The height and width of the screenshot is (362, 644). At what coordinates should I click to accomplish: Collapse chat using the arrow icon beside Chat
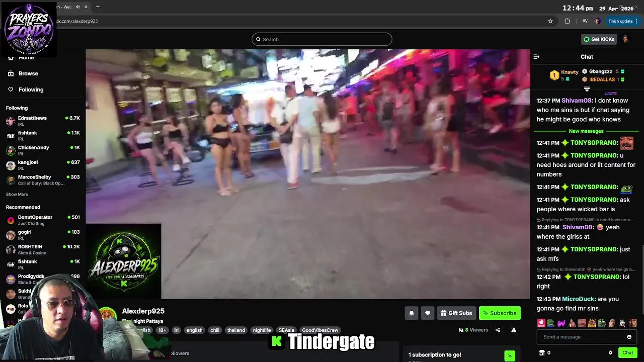pyautogui.click(x=536, y=57)
